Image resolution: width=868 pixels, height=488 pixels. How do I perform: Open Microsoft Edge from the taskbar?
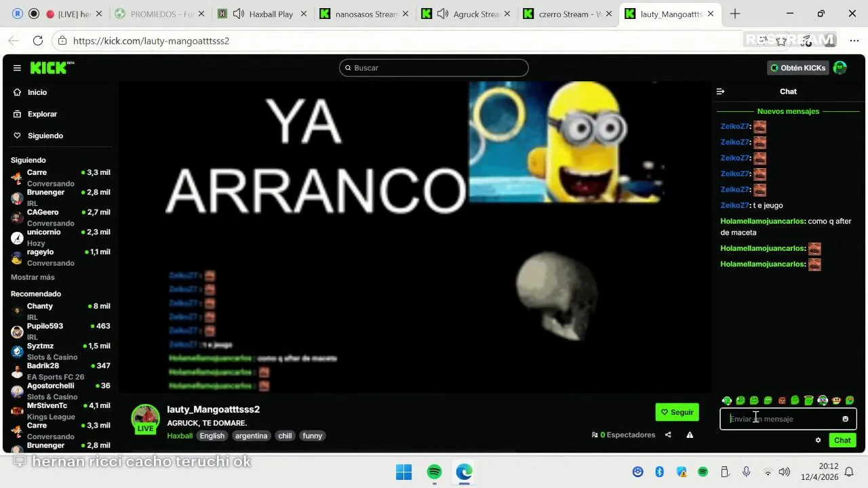(464, 472)
